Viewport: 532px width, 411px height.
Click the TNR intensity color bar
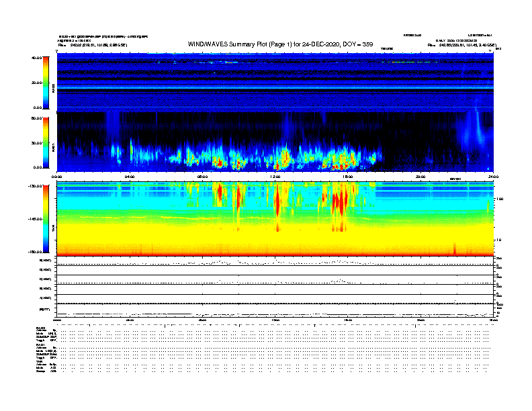(x=46, y=219)
